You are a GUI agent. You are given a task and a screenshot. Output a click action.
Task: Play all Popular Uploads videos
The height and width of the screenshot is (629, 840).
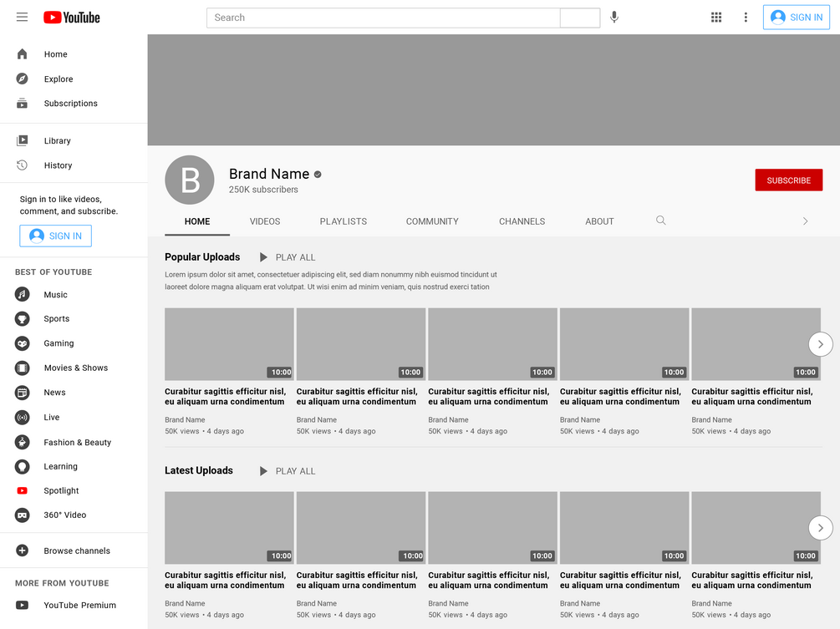[288, 257]
